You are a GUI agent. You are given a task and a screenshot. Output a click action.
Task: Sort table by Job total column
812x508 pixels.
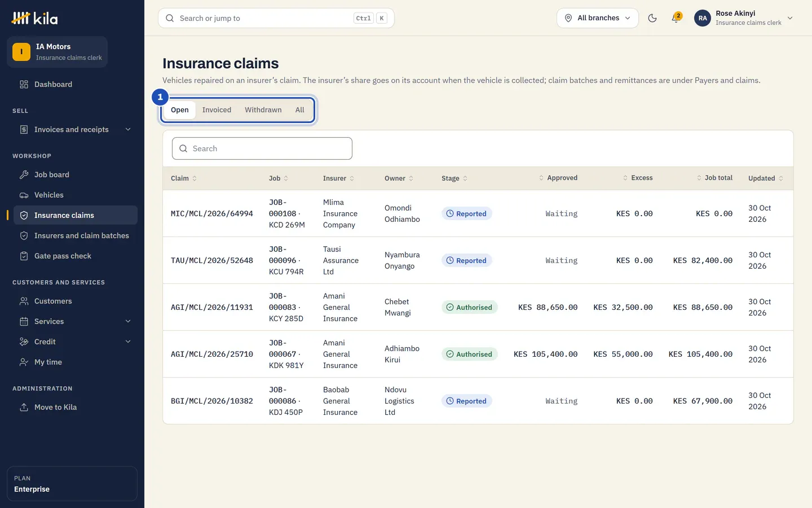714,178
